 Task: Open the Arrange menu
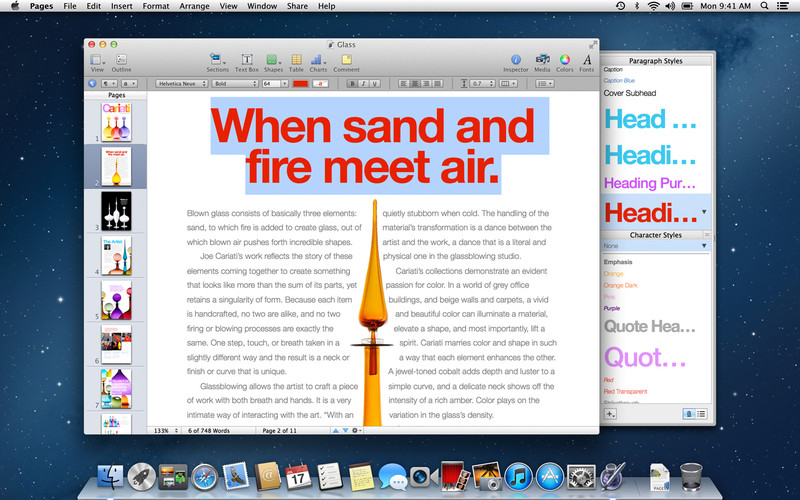[x=192, y=6]
